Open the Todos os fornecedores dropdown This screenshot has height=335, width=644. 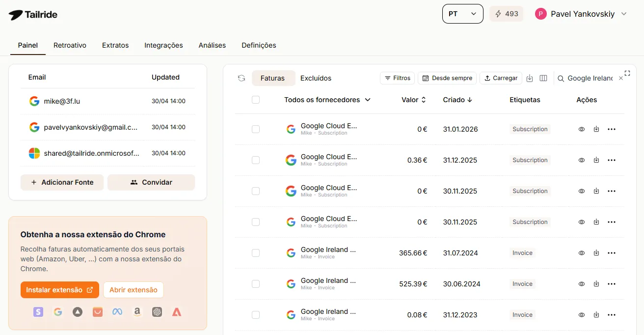327,100
